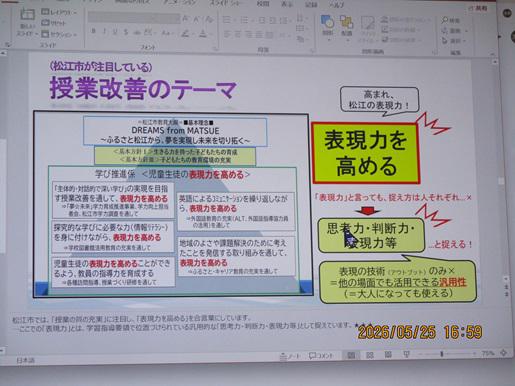Viewport: 515px width, 386px height.
Task: Switch to Reading view icon
Action: tap(388, 354)
